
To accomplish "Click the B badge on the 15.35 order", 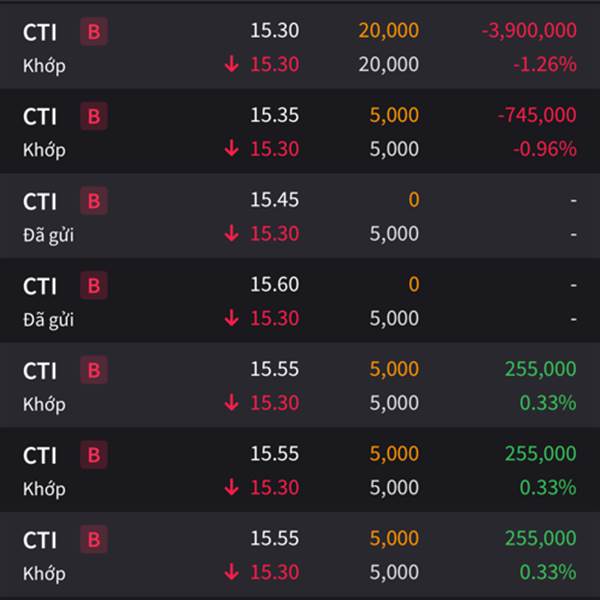I will tap(94, 116).
